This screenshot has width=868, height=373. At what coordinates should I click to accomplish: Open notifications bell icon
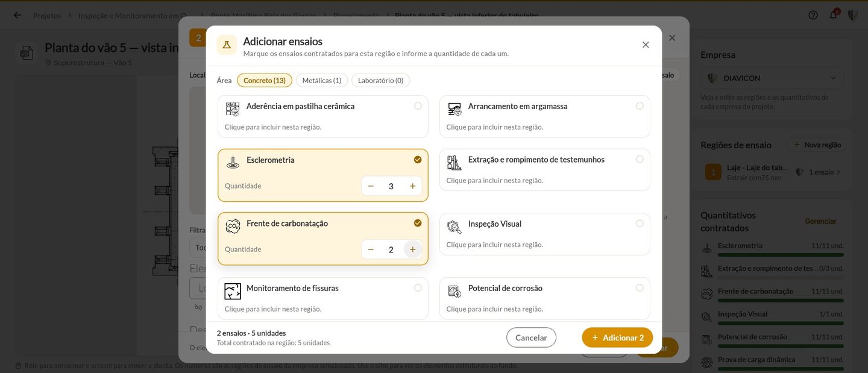[834, 15]
